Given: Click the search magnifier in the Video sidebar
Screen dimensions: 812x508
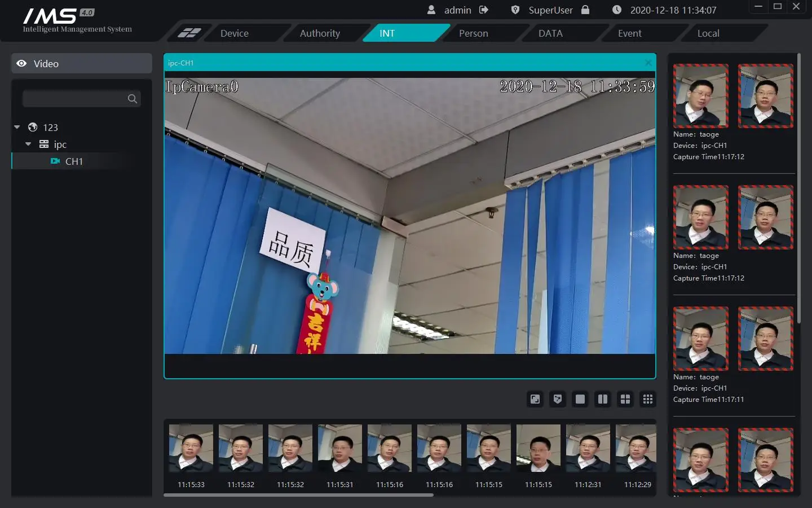Looking at the screenshot, I should click(132, 98).
